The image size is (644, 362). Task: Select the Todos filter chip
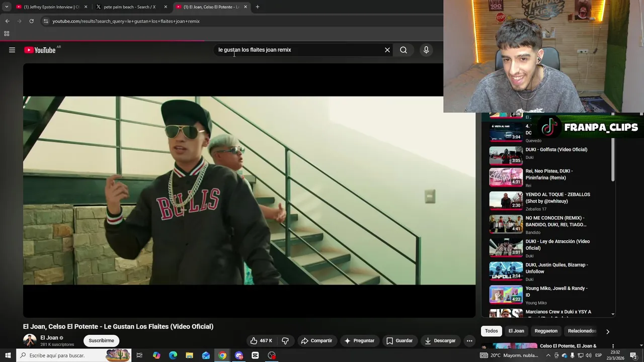coord(492,331)
